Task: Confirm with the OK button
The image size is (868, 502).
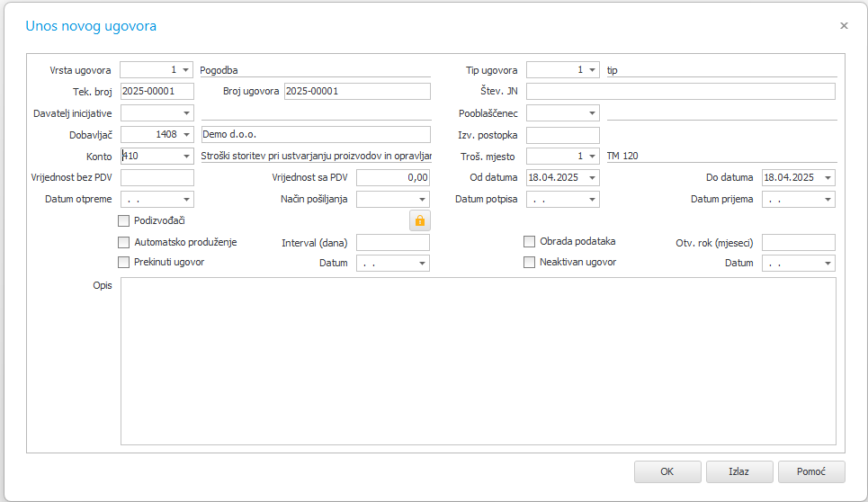Action: click(x=667, y=471)
